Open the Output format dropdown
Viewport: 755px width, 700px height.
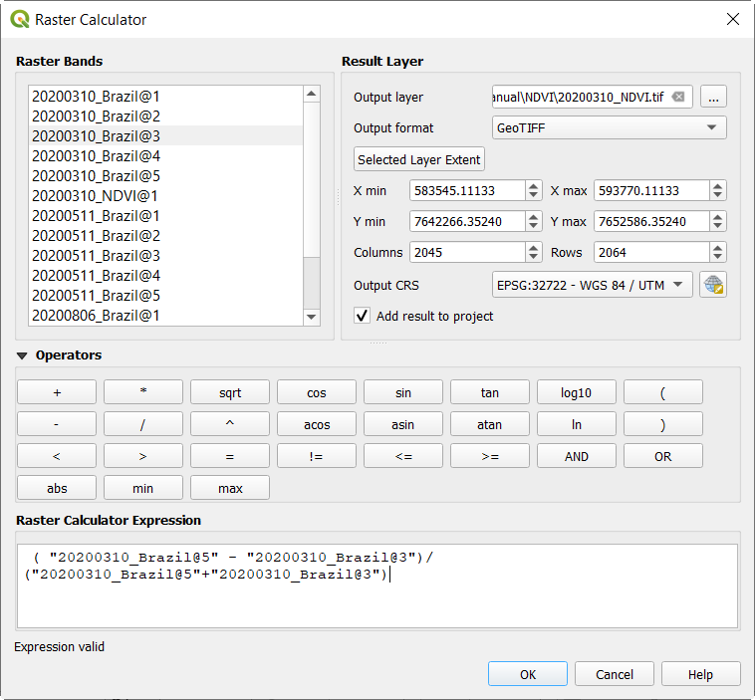(609, 127)
